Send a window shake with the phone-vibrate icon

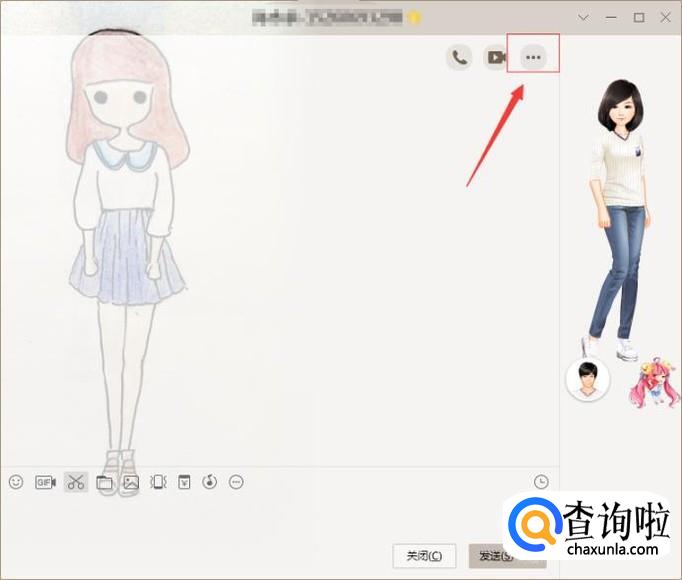tap(158, 482)
